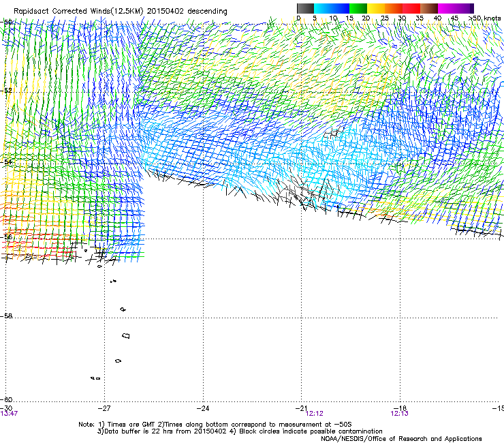This screenshot has width=504, height=443.
Task: Click the '>50 knots' legend label
Action: 484,18
